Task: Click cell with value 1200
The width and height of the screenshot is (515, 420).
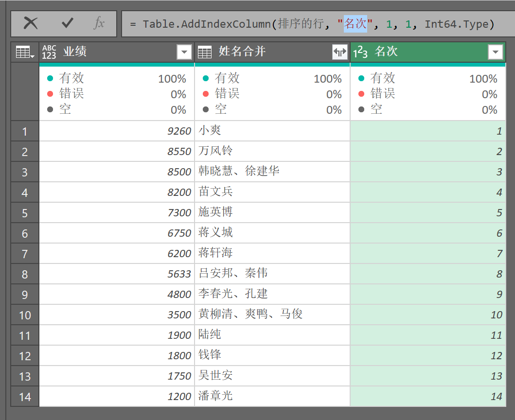Action: [117, 397]
